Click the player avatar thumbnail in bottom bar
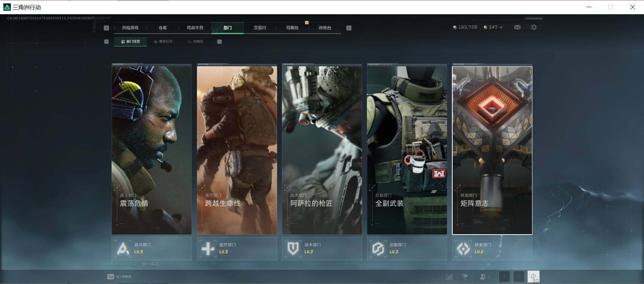This screenshot has width=644, height=284. pyautogui.click(x=534, y=277)
